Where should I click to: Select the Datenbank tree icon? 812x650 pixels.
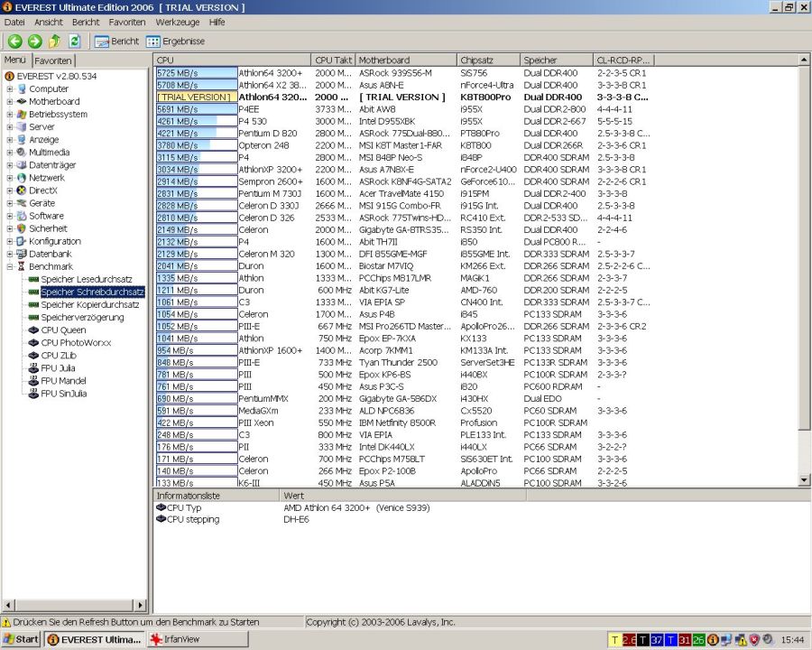(22, 254)
